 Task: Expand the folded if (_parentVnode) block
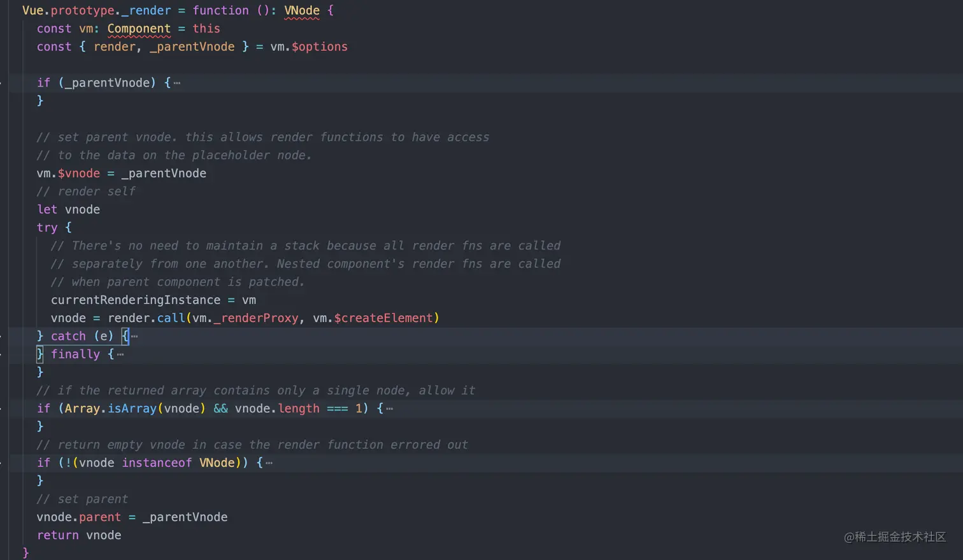click(177, 83)
